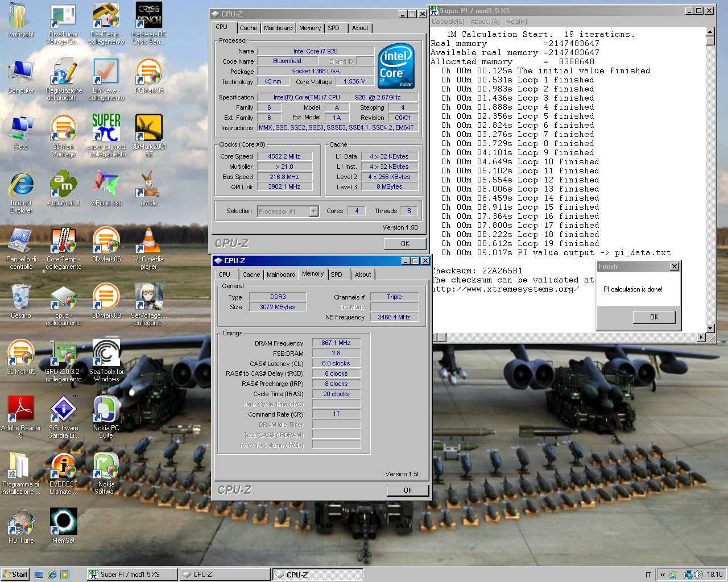
Task: Click Super PI vertical scrollbar up arrow
Action: (710, 32)
